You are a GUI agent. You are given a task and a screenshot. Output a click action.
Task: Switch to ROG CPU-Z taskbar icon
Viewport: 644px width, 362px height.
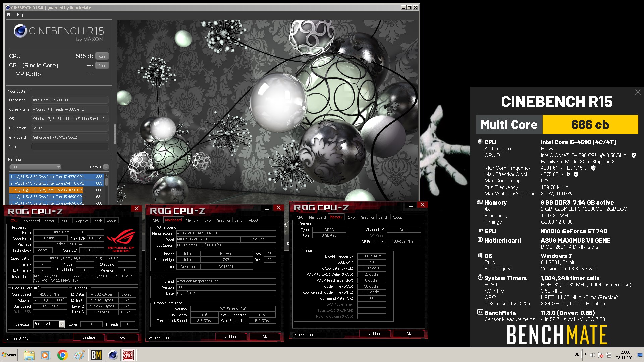click(x=129, y=355)
